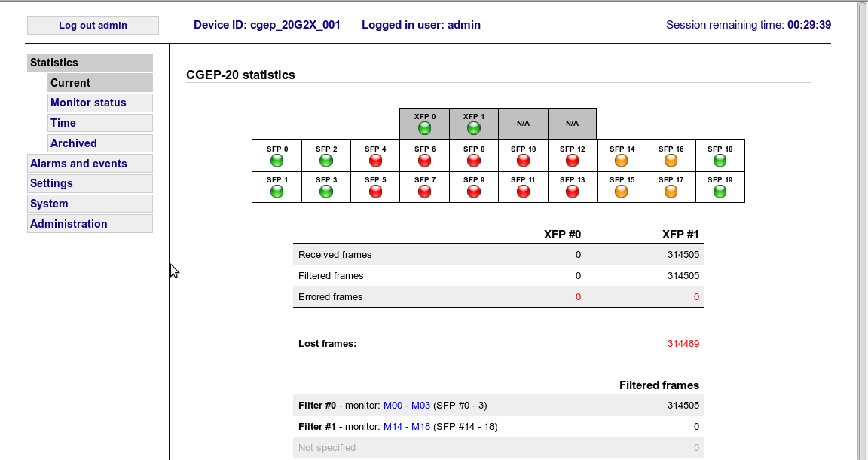Click the XFP 1 status indicator
Image resolution: width=868 pixels, height=460 pixels.
473,127
